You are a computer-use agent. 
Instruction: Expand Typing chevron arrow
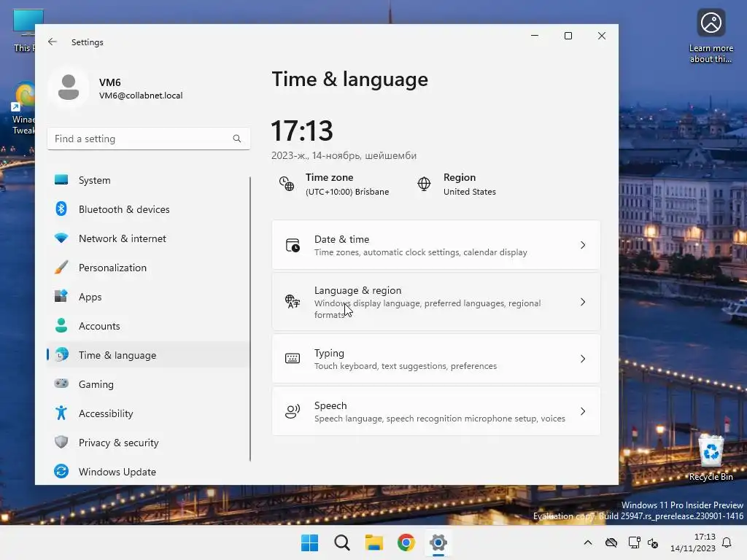[583, 359]
